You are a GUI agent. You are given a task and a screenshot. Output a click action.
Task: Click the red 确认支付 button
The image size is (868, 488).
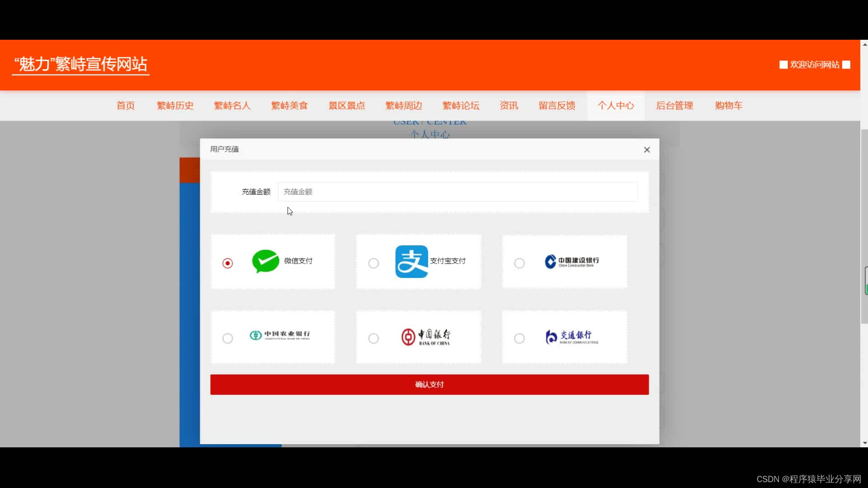pos(429,385)
